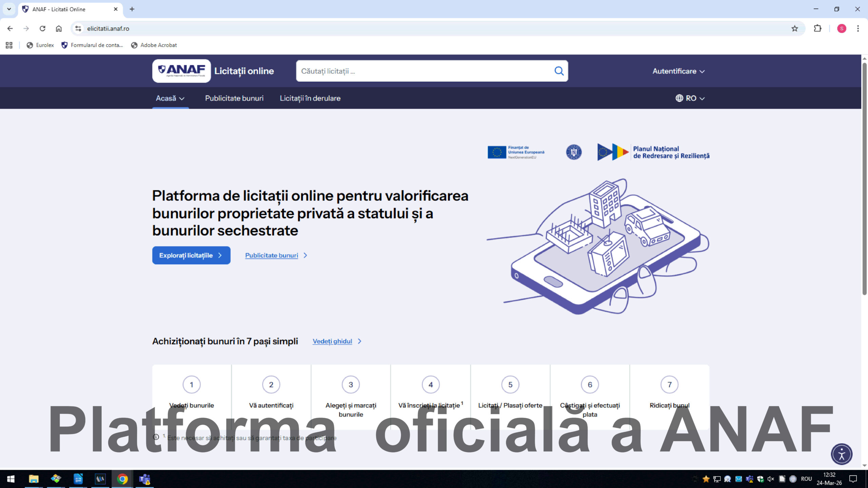Screen dimensions: 868x488
Task: Click the bookmark star in the address bar
Action: (x=795, y=28)
